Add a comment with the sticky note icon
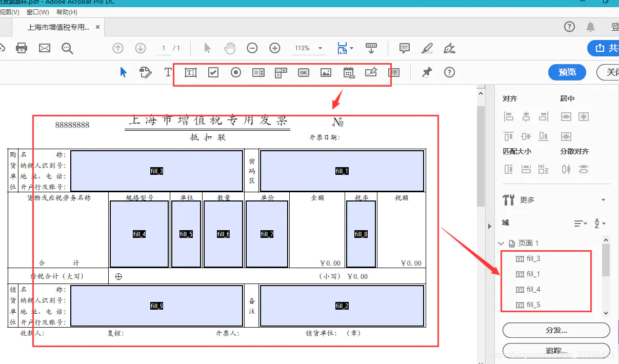 [405, 48]
